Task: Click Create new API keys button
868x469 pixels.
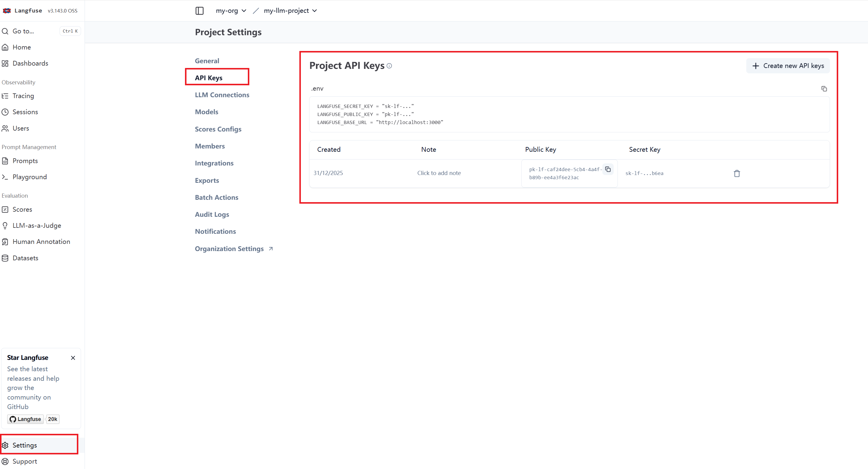Action: point(788,66)
